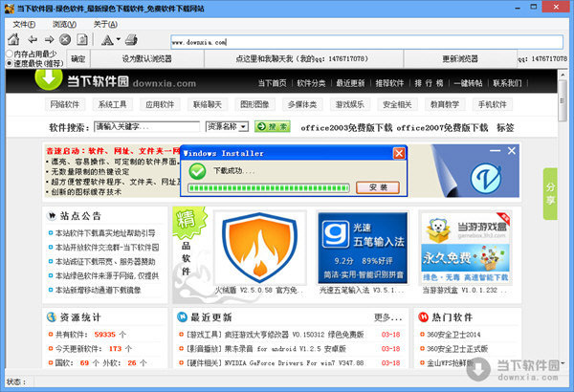Click the 点这里和我聊天 button
The height and width of the screenshot is (392, 574).
point(304,58)
